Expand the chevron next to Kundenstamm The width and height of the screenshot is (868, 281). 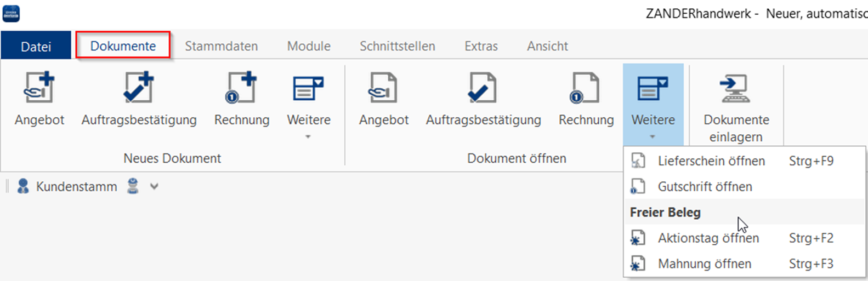click(x=155, y=187)
